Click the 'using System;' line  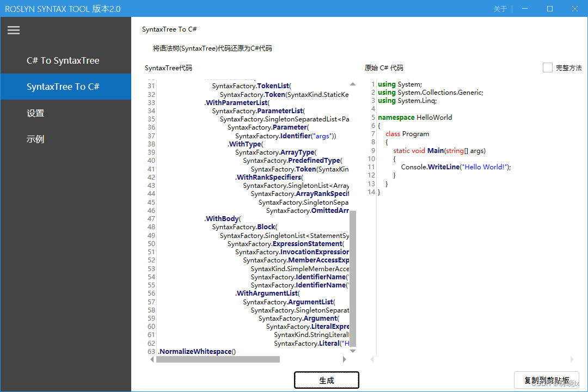(x=400, y=84)
